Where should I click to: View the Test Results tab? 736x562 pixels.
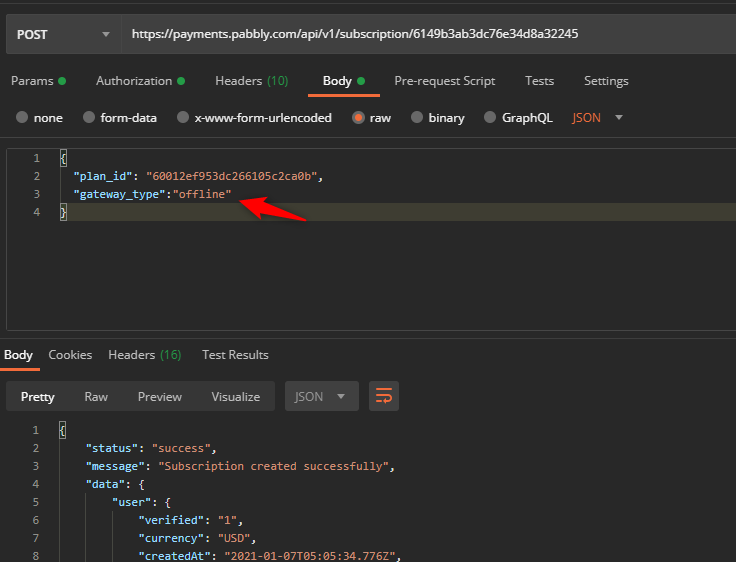pyautogui.click(x=235, y=355)
